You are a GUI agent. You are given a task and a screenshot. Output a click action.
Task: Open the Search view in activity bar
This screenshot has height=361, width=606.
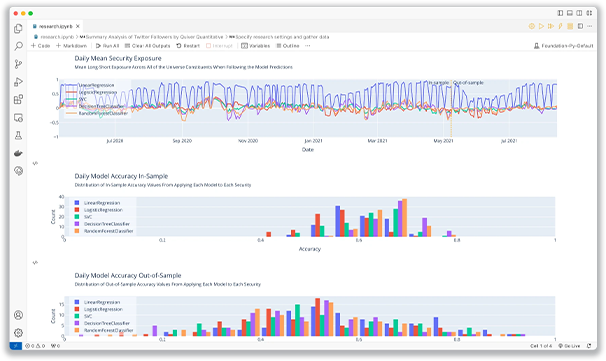click(x=18, y=46)
